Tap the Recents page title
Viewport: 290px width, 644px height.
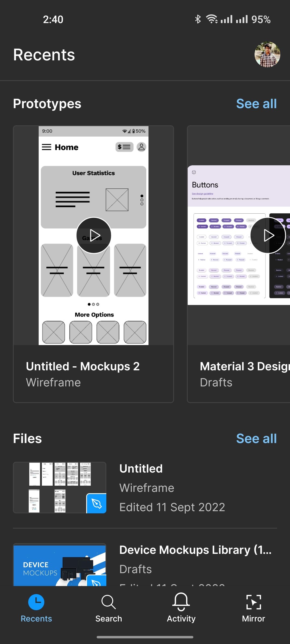coord(44,55)
